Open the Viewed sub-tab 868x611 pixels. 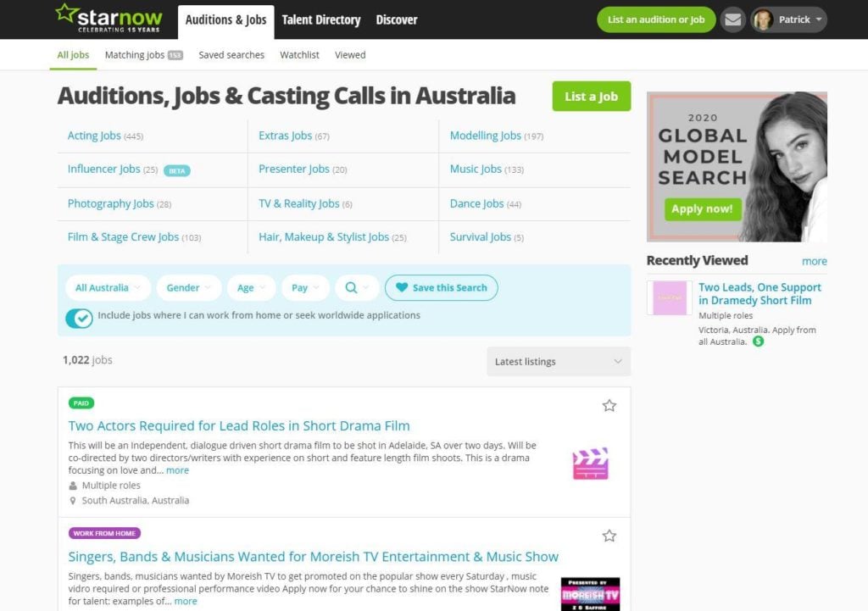point(350,55)
